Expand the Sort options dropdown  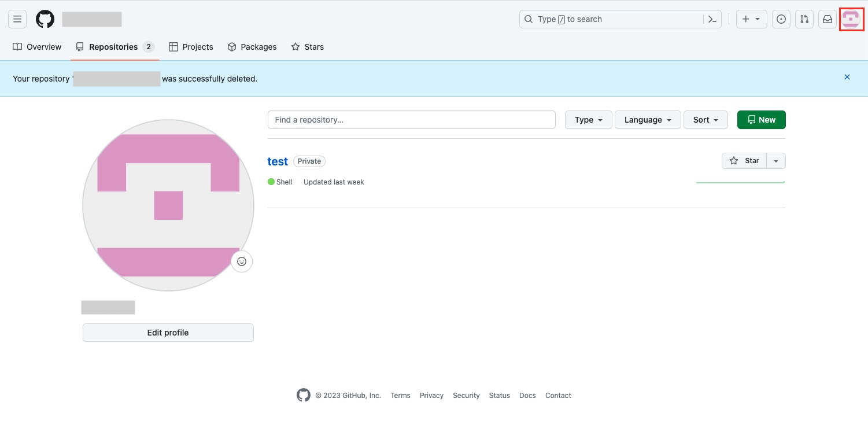706,120
